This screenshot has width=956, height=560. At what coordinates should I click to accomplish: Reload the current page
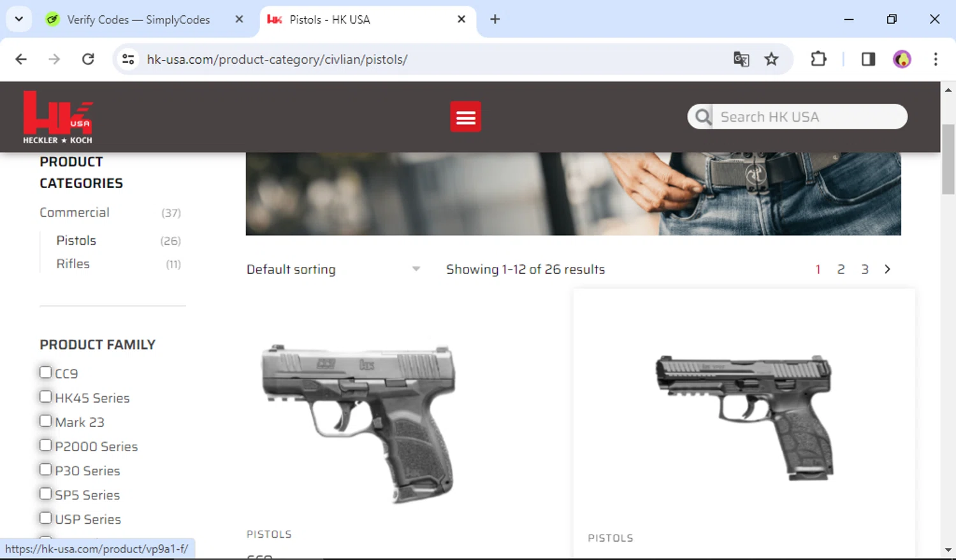pos(88,59)
